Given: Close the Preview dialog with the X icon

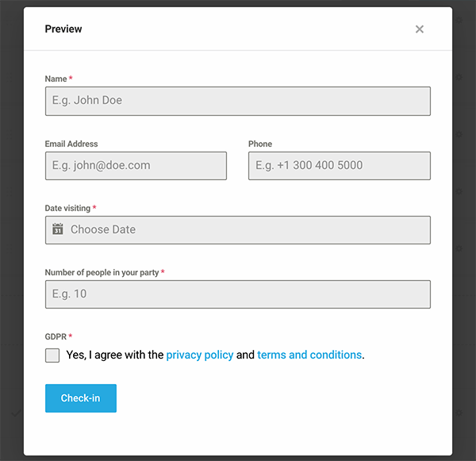Looking at the screenshot, I should coord(420,29).
